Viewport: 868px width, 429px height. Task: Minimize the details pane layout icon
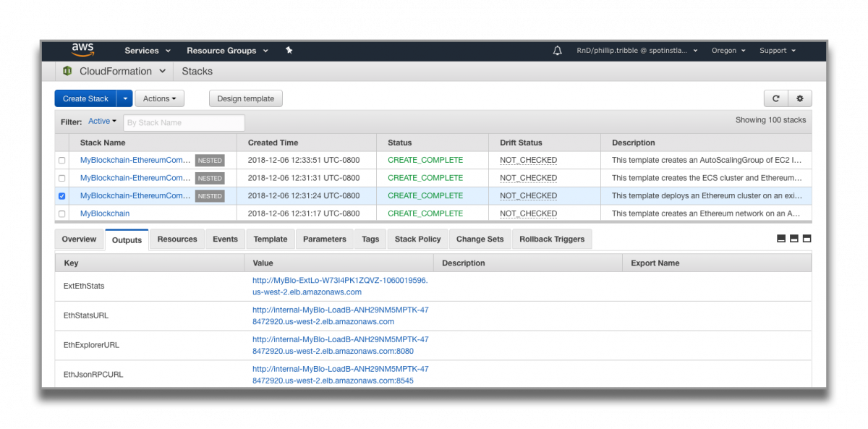(781, 239)
